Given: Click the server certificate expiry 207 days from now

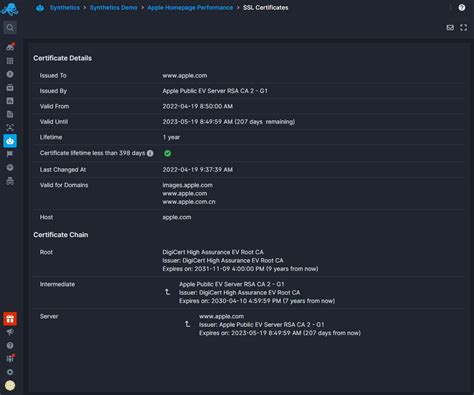Looking at the screenshot, I should (x=280, y=333).
